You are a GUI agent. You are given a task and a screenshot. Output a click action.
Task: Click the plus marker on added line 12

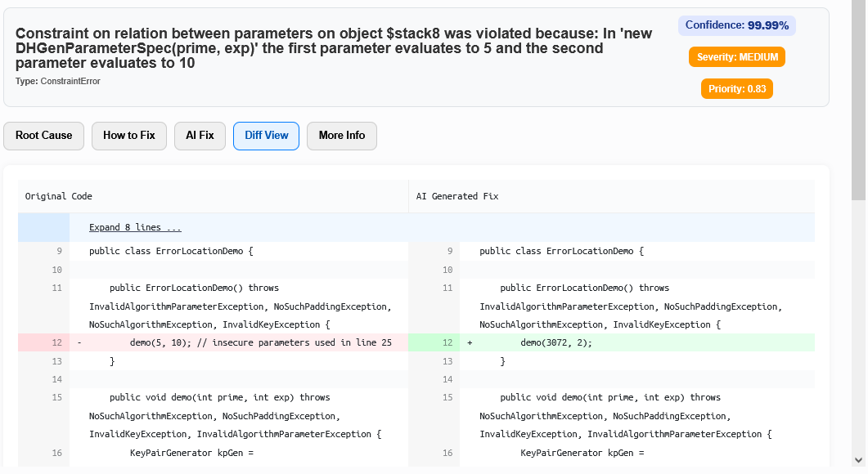tap(470, 343)
